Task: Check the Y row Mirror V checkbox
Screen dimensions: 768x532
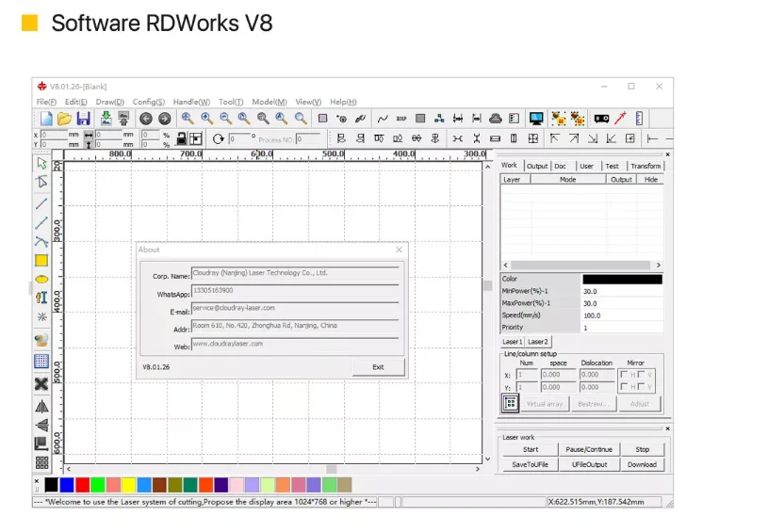Action: click(x=641, y=387)
